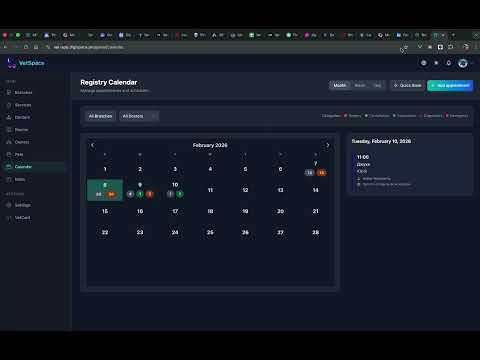Open the user avatar menu
480x360 pixels.
pos(463,63)
